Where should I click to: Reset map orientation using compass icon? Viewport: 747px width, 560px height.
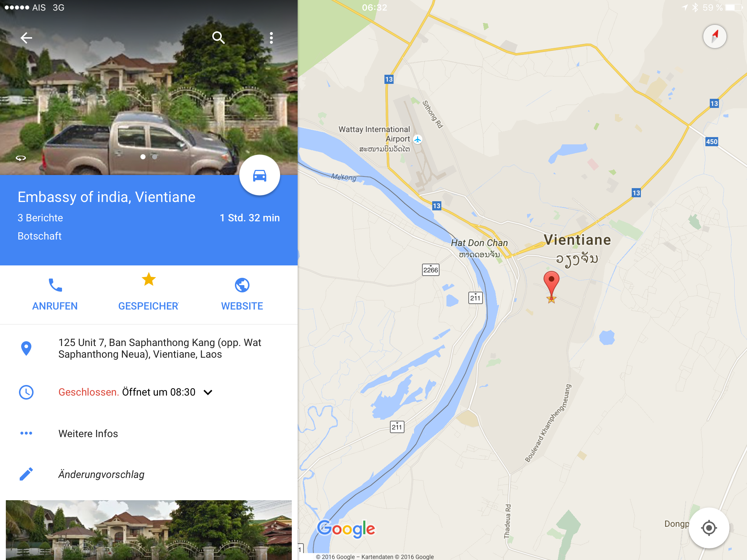point(715,36)
